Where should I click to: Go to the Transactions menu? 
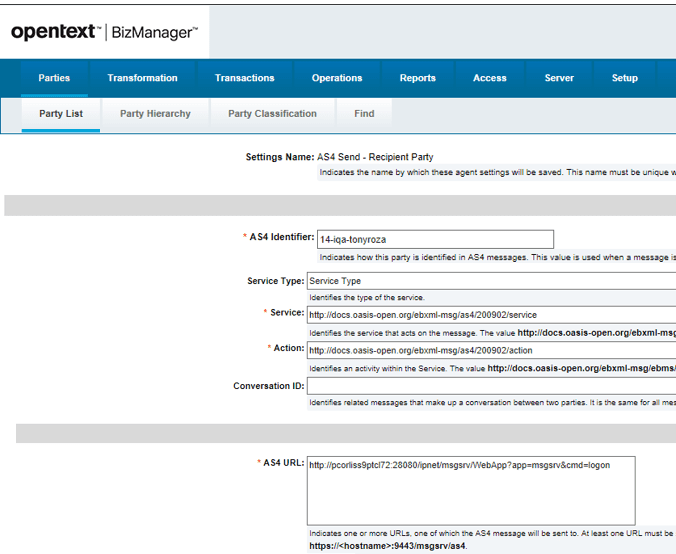[x=244, y=78]
